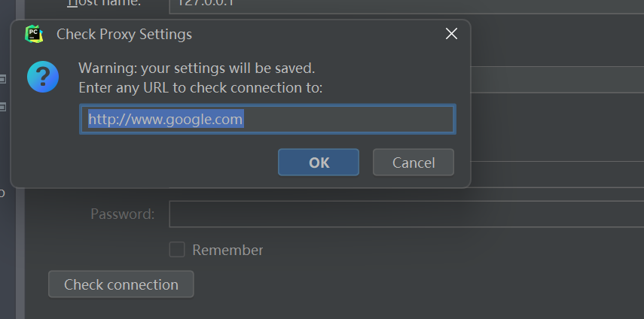Click the Password label

coord(122,214)
